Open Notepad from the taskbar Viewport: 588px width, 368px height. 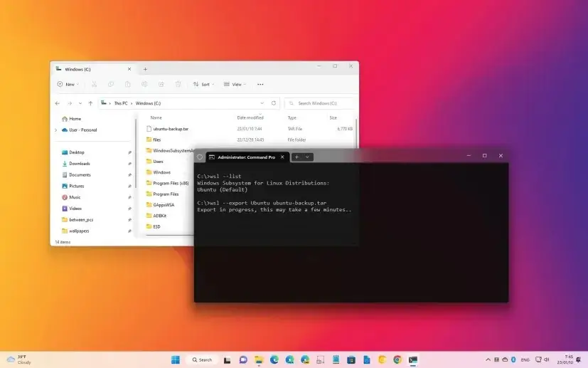(x=336, y=359)
